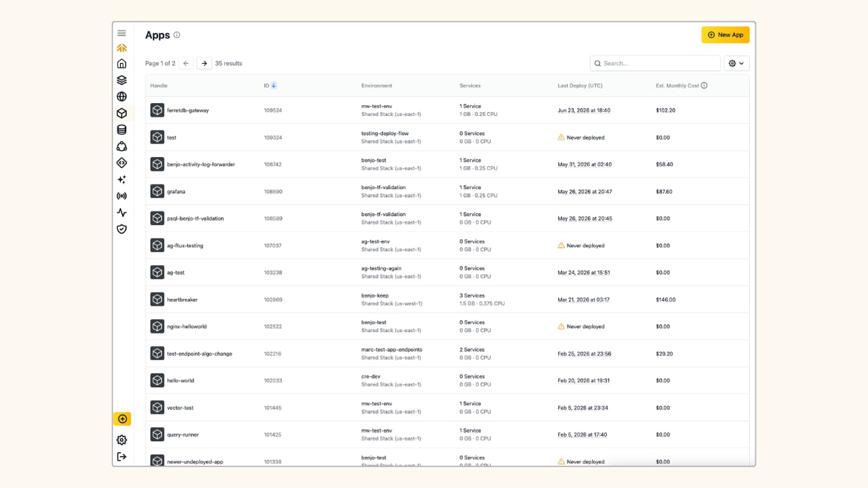Viewport: 868px width, 488px height.
Task: Click the app icon for heartbreaker row
Action: pos(157,300)
